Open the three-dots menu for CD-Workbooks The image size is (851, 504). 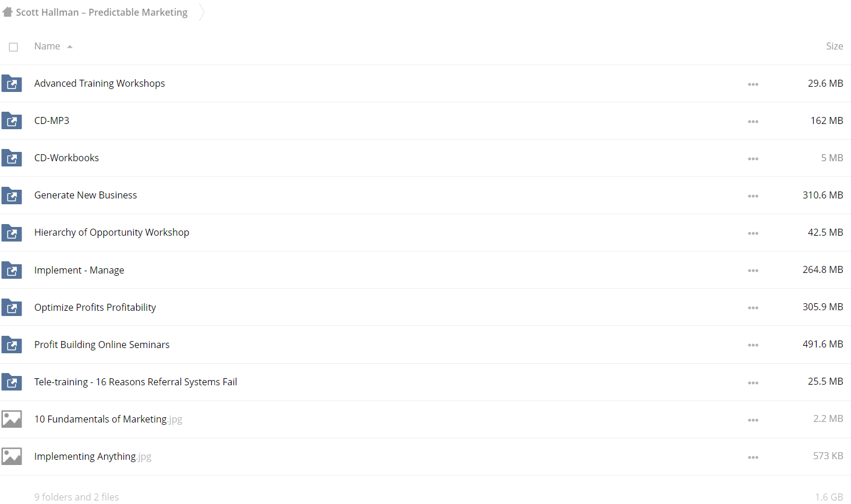[x=753, y=159]
